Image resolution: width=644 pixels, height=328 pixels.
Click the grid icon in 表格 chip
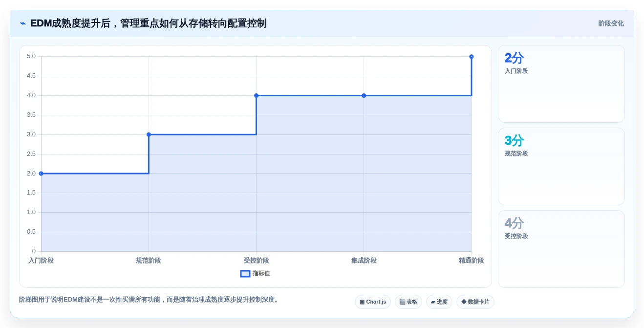click(402, 302)
